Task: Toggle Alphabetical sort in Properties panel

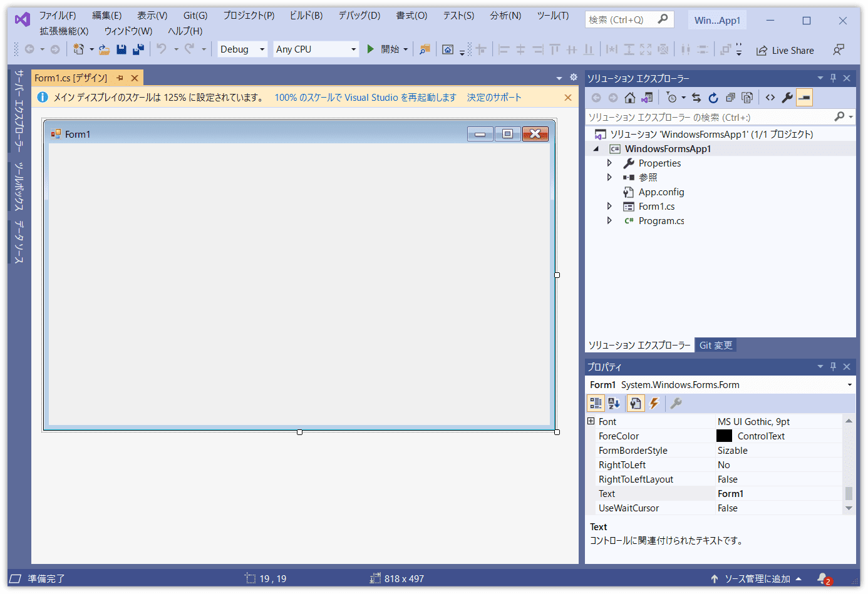Action: (x=614, y=403)
